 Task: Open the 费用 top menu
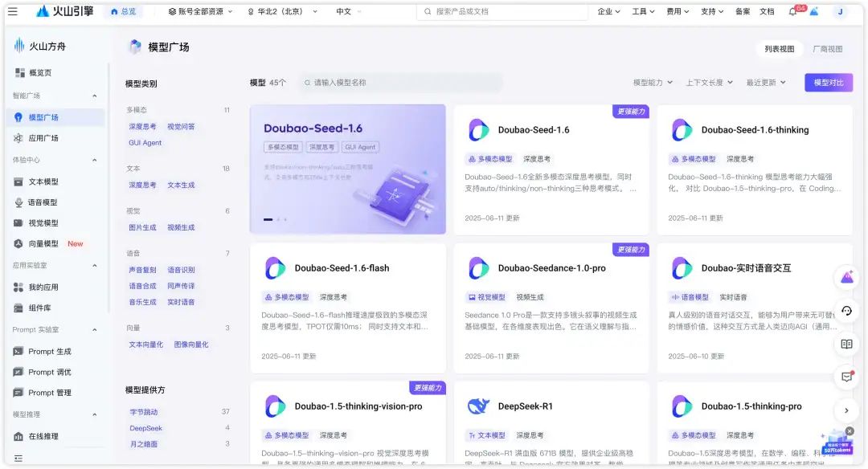[x=678, y=11]
